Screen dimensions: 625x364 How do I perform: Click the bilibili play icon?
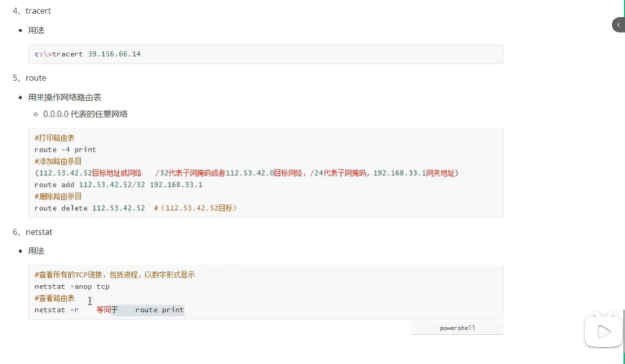click(603, 332)
